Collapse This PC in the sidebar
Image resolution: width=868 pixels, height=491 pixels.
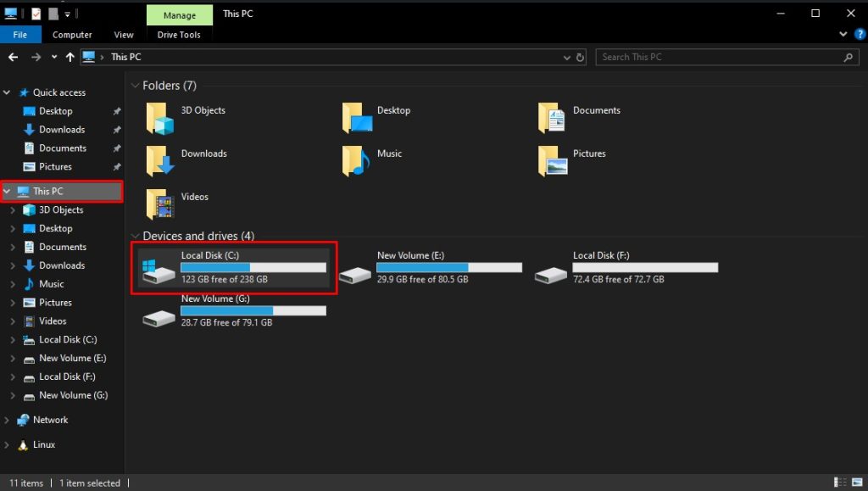(8, 191)
